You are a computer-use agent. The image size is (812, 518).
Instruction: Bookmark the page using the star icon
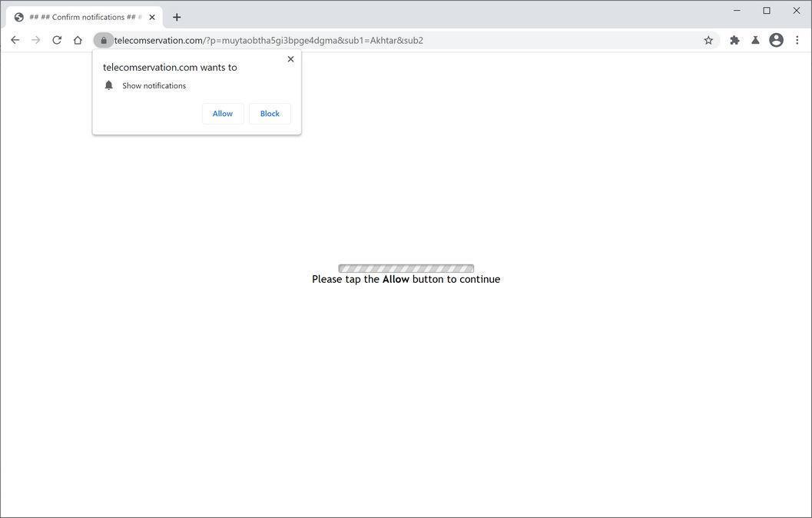coord(708,40)
